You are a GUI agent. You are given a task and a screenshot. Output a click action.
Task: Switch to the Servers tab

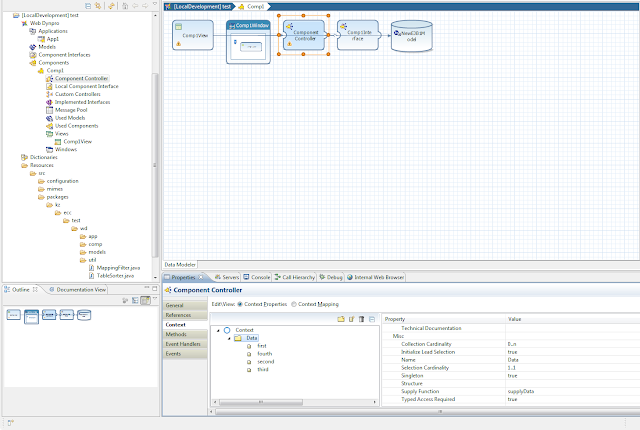click(227, 277)
